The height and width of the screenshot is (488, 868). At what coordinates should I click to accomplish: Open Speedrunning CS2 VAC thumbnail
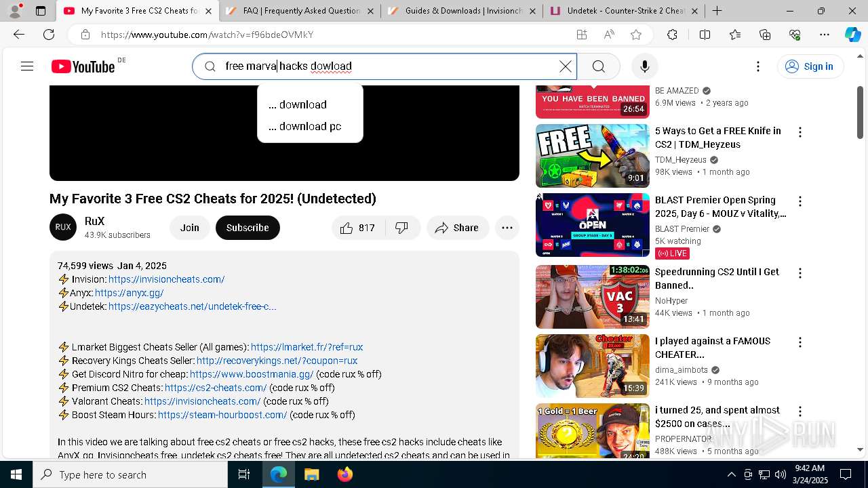pos(593,297)
